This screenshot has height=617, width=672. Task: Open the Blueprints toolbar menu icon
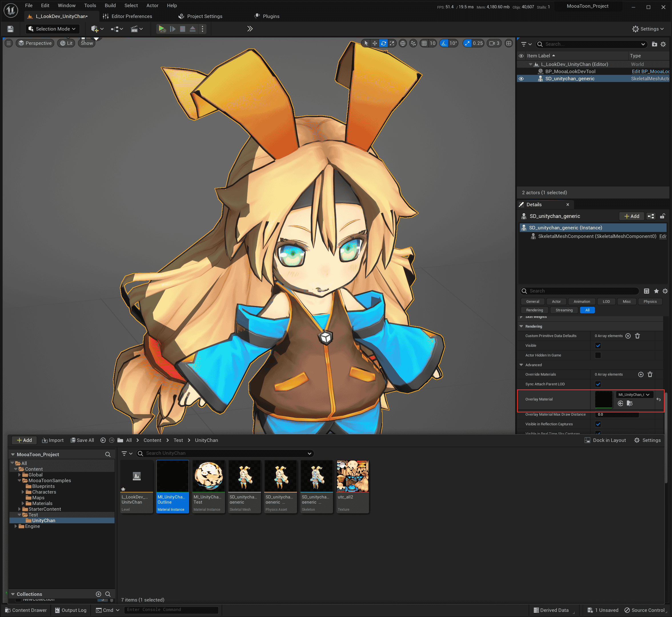(x=117, y=29)
